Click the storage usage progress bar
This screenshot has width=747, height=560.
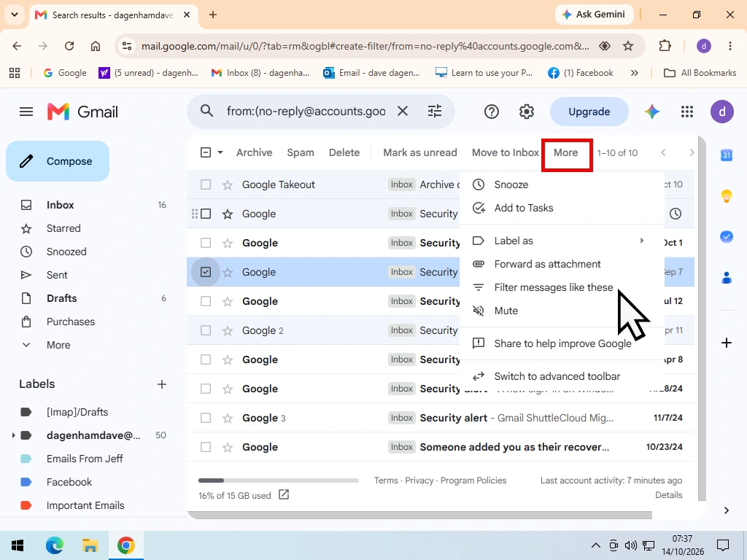click(x=278, y=481)
